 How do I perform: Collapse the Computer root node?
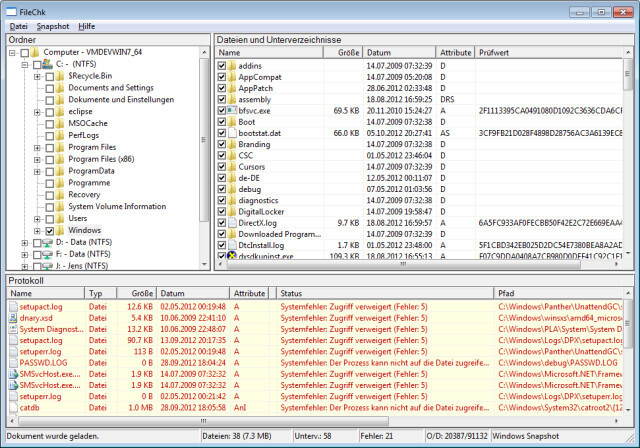(x=12, y=53)
